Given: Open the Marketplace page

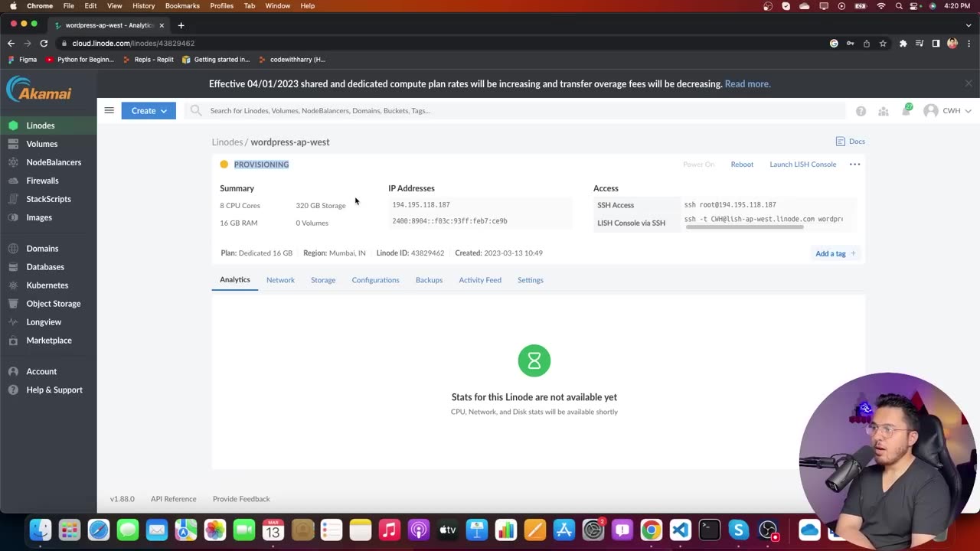Looking at the screenshot, I should [48, 341].
